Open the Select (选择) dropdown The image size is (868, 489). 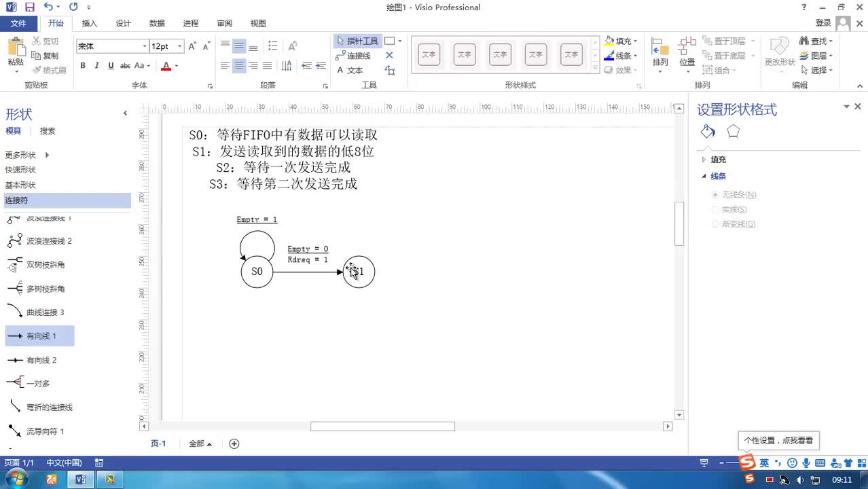tap(816, 70)
